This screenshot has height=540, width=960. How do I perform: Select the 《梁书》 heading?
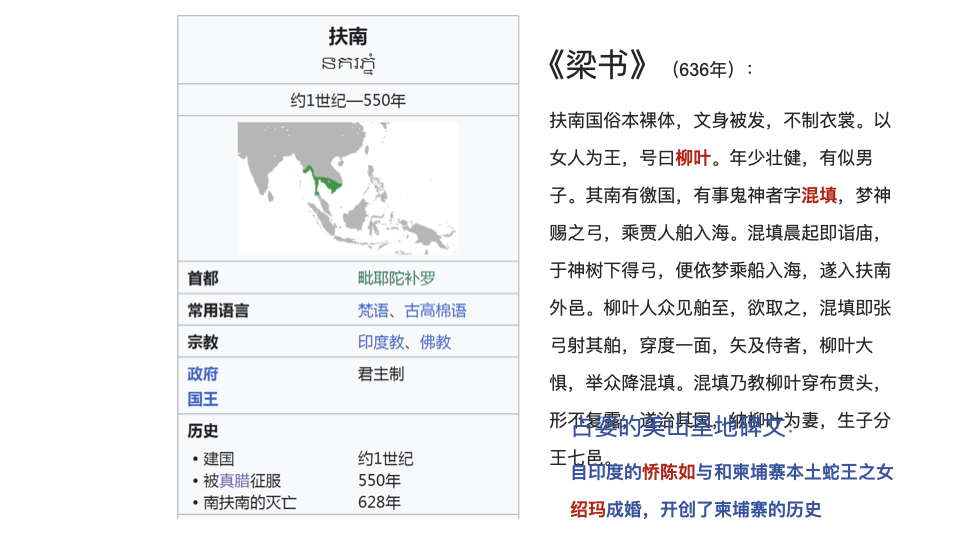[x=598, y=65]
